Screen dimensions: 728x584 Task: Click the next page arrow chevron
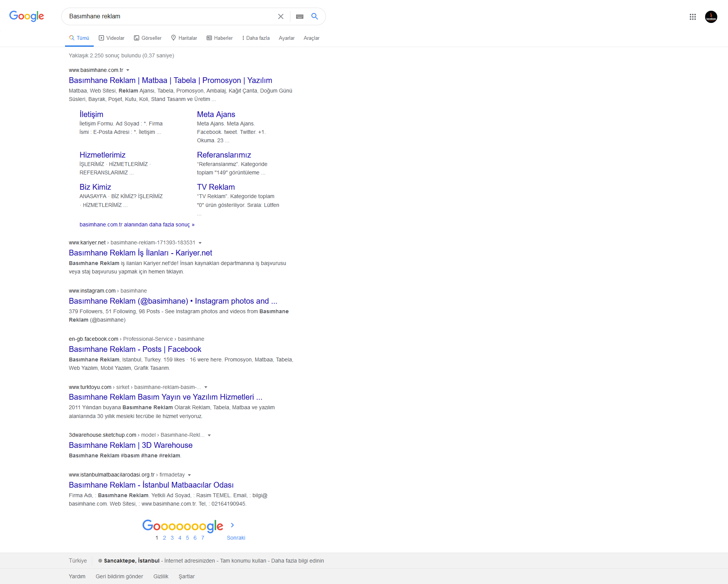pos(232,525)
